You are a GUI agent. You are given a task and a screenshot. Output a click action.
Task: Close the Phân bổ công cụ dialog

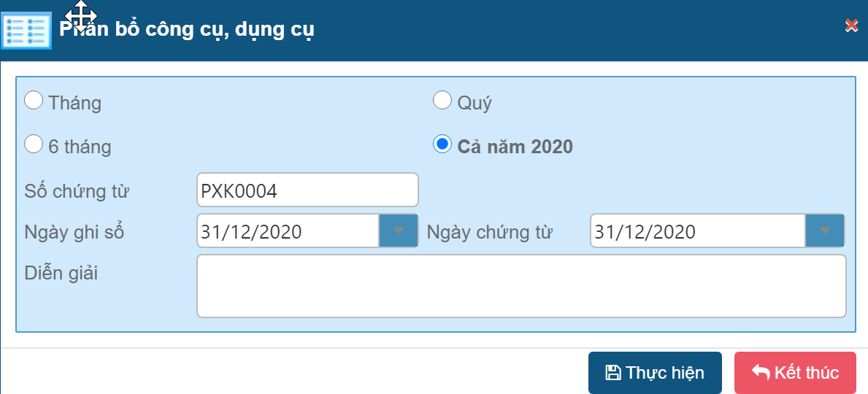coord(850,26)
